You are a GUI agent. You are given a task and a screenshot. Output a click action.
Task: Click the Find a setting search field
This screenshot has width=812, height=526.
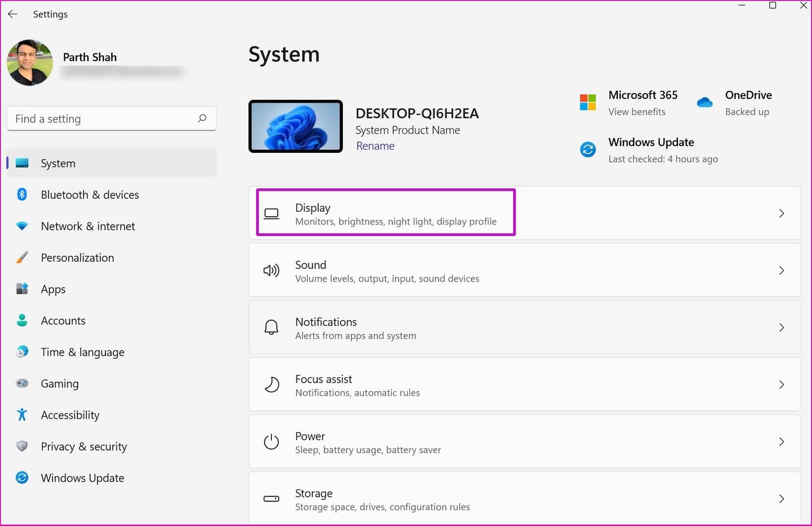(x=111, y=118)
